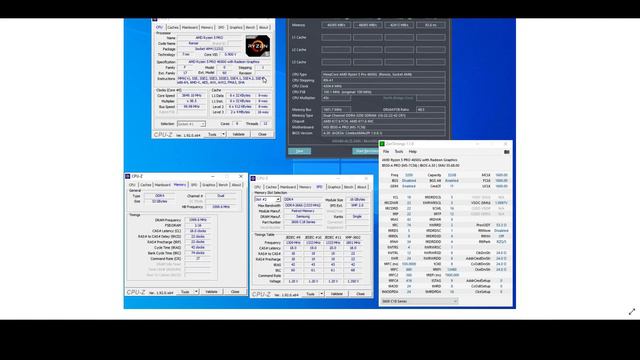The width and height of the screenshot is (640, 360).
Task: Expand the module dropdown at the bottom of ZenTimings
Action: (455, 301)
